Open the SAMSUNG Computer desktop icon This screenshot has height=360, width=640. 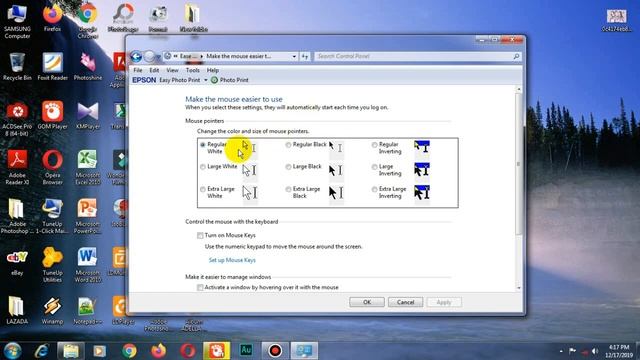point(17,21)
